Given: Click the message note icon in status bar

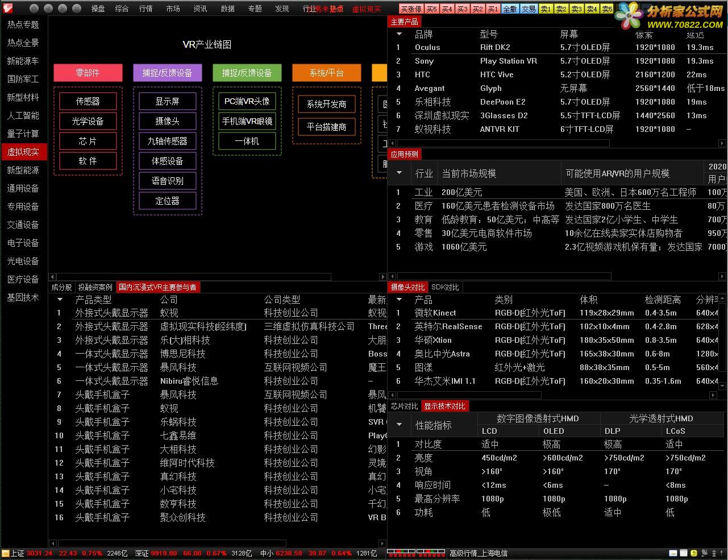Looking at the screenshot, I should [x=673, y=553].
